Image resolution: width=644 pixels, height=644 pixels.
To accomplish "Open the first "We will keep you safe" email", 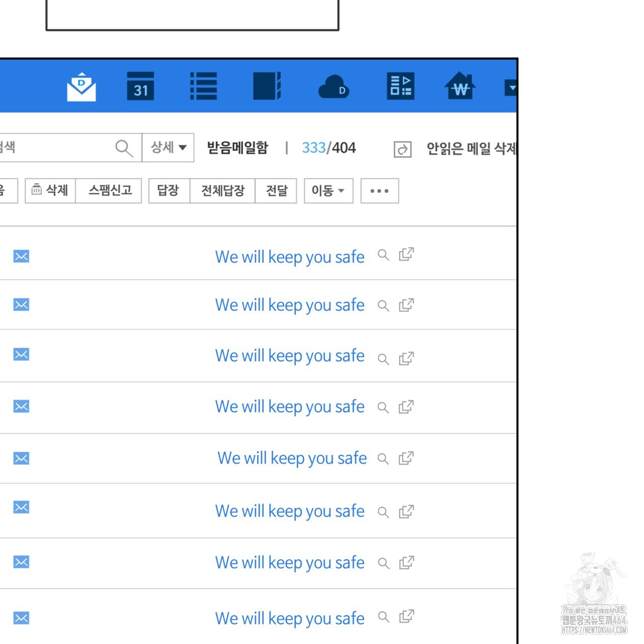I will tap(289, 257).
